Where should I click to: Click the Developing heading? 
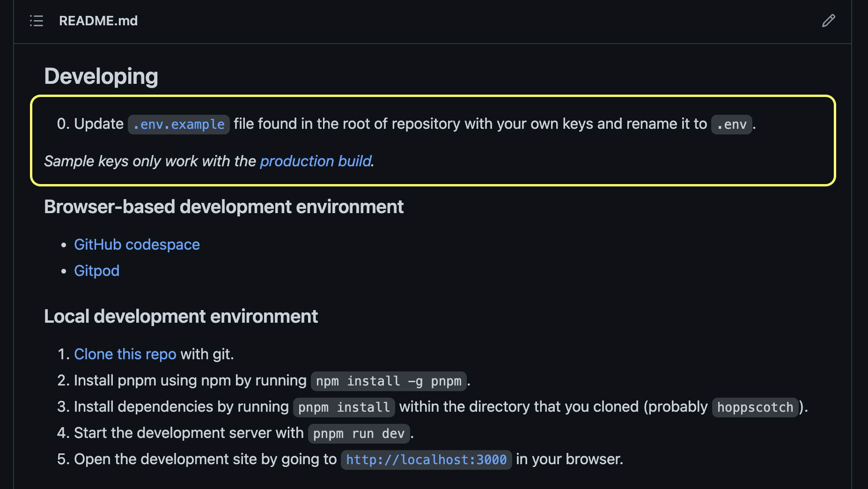[x=101, y=76]
